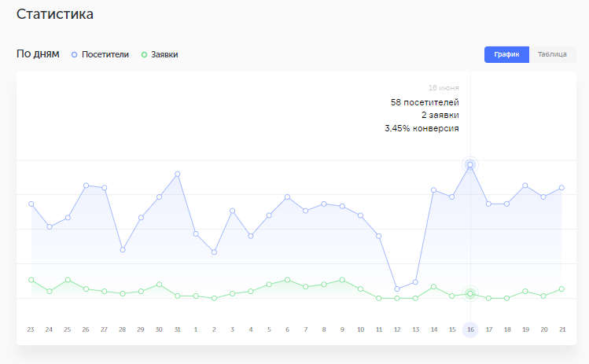Click the 6 label on the date axis
Viewport: 589px width, 364px height.
(287, 329)
